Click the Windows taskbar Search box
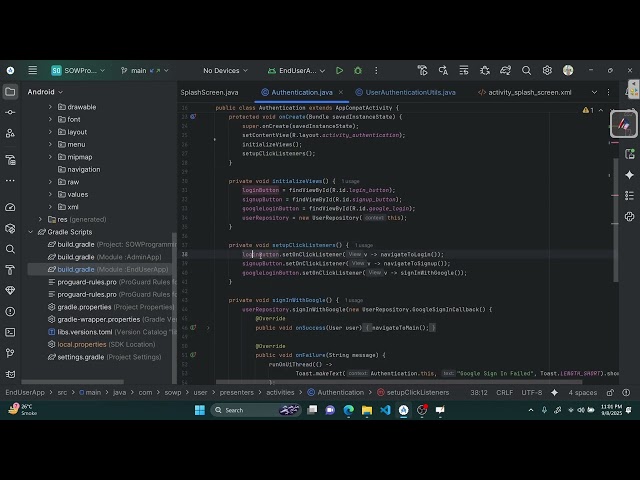 [x=256, y=410]
